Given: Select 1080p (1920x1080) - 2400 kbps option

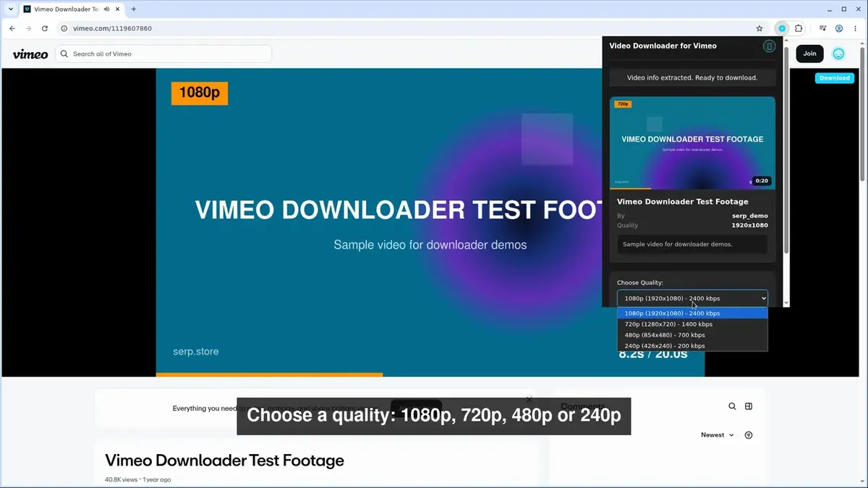Looking at the screenshot, I should click(692, 313).
